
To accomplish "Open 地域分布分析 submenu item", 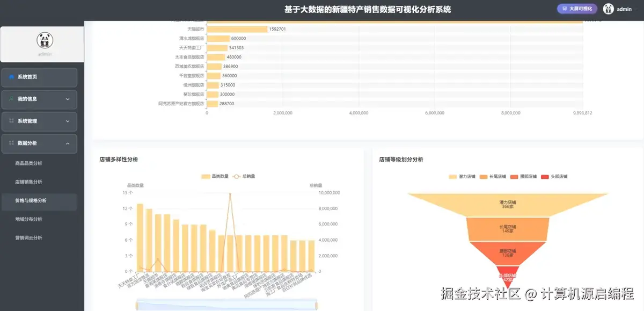I will [39, 219].
